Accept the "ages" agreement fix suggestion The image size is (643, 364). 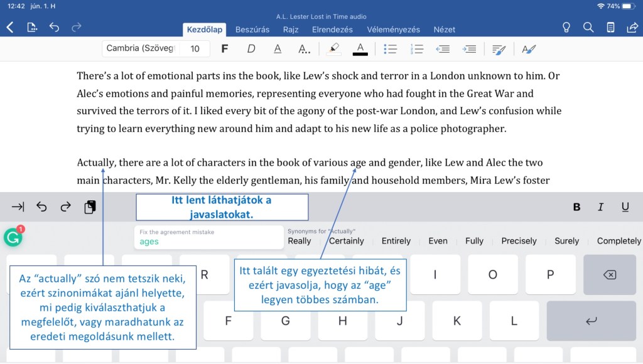(208, 237)
